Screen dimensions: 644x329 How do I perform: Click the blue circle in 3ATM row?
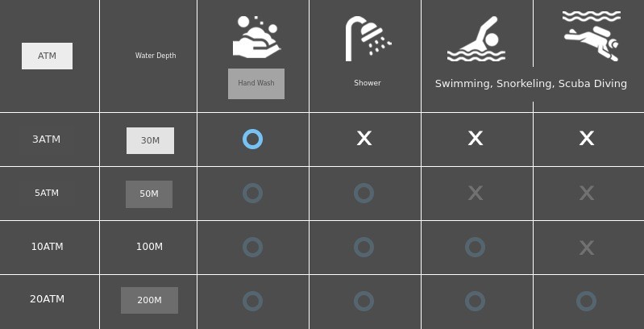click(252, 140)
